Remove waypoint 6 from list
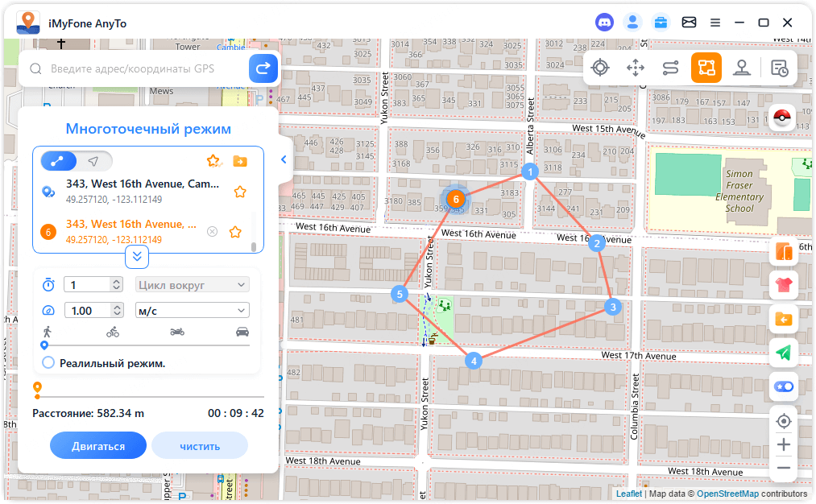Viewport: 816px width, 504px height. (x=213, y=231)
